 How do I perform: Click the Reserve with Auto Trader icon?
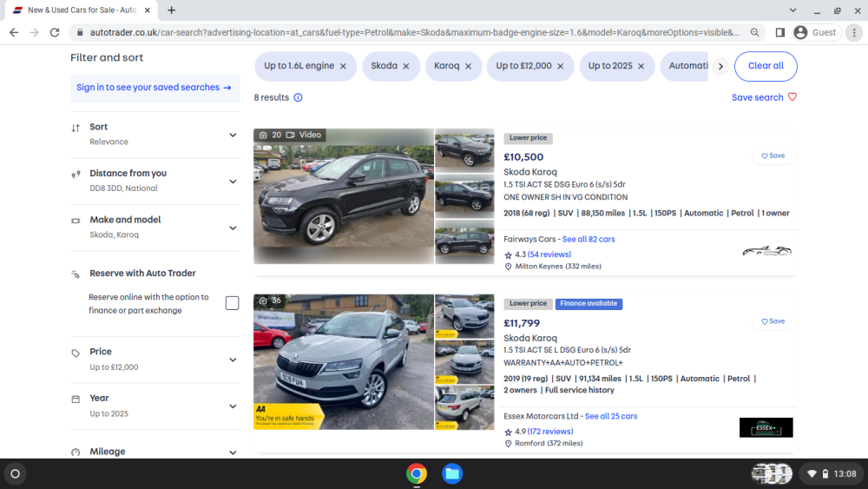click(x=76, y=274)
